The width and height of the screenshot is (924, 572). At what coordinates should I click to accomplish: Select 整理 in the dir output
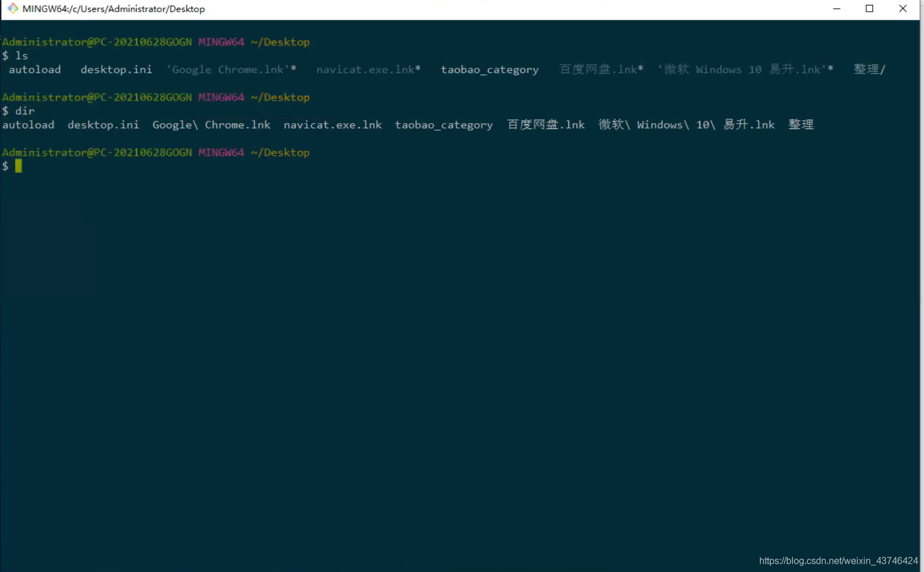(x=801, y=124)
